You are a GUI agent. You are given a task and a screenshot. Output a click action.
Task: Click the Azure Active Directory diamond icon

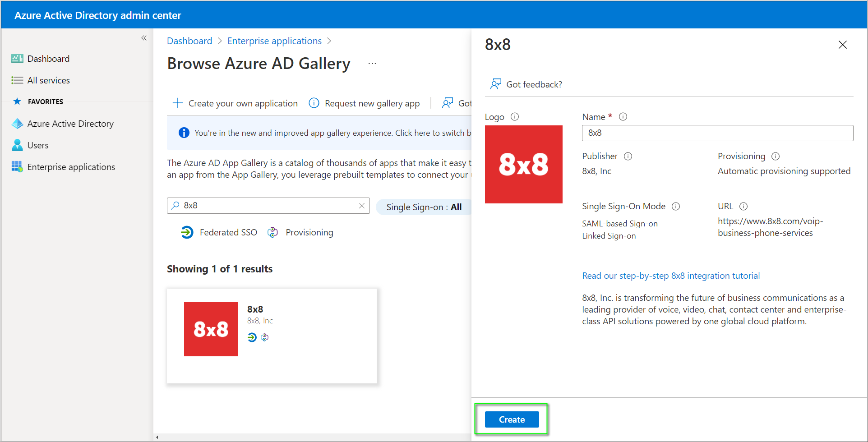(x=17, y=124)
